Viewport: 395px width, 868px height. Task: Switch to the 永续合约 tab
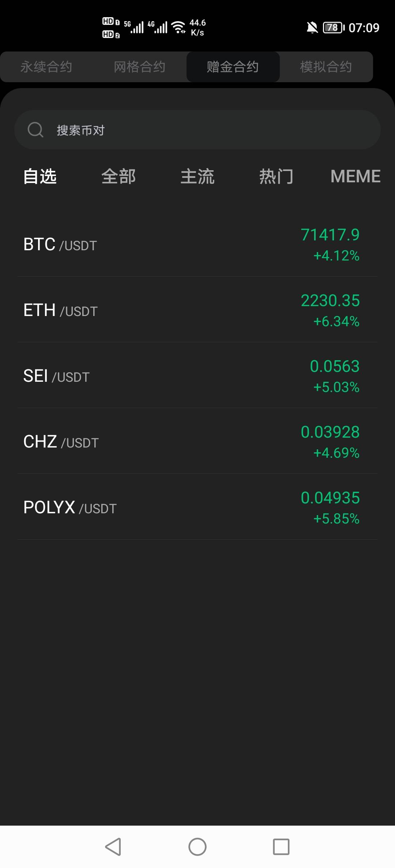pos(46,67)
